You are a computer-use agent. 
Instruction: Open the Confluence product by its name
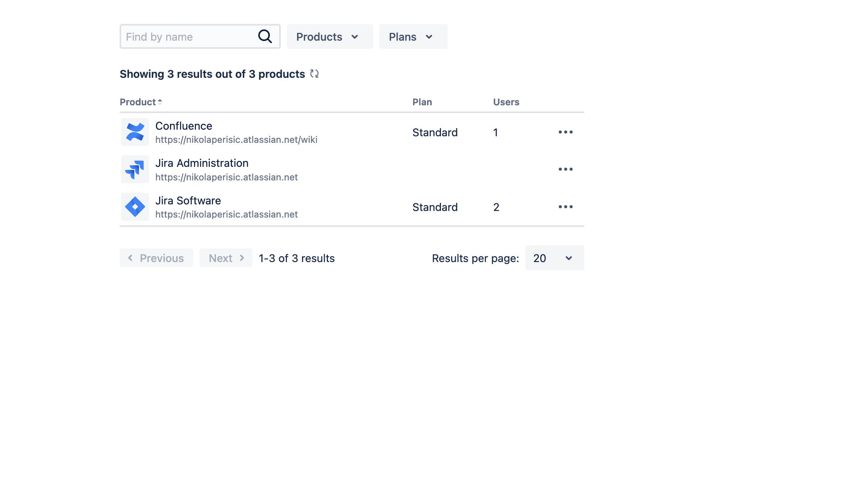pos(184,125)
